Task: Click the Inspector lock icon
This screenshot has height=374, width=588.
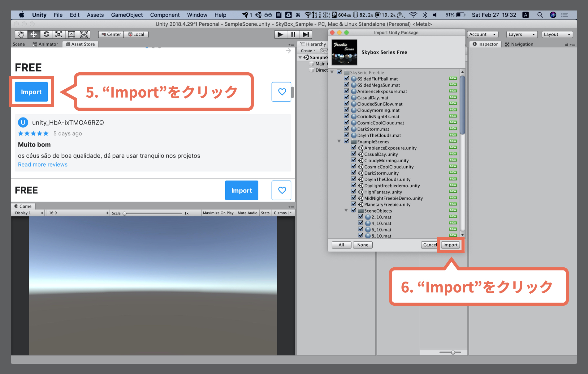Action: coord(567,45)
